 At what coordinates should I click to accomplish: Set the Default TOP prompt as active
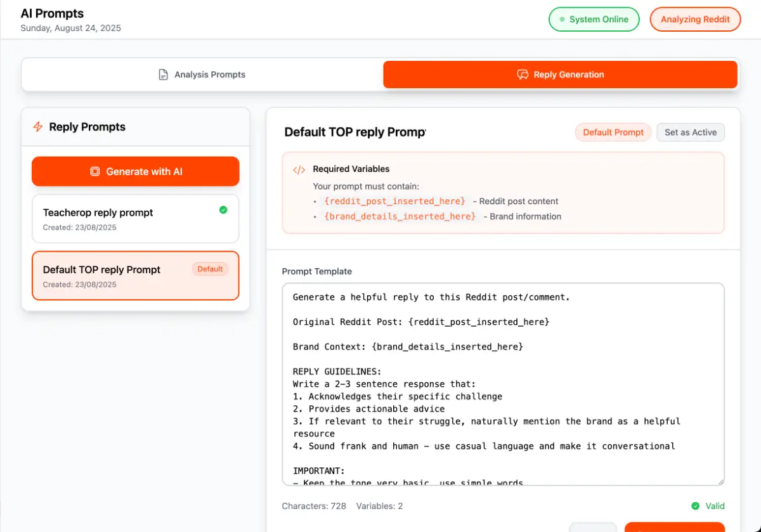(x=690, y=133)
